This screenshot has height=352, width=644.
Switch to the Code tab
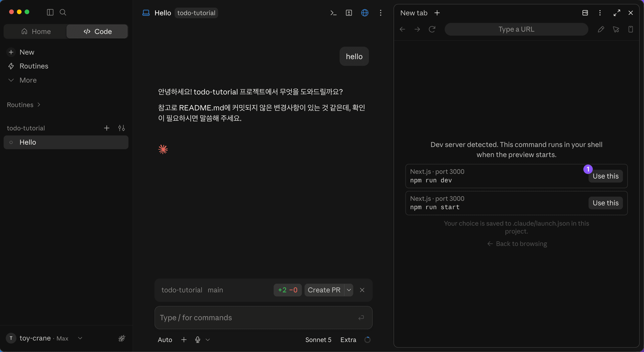click(97, 31)
